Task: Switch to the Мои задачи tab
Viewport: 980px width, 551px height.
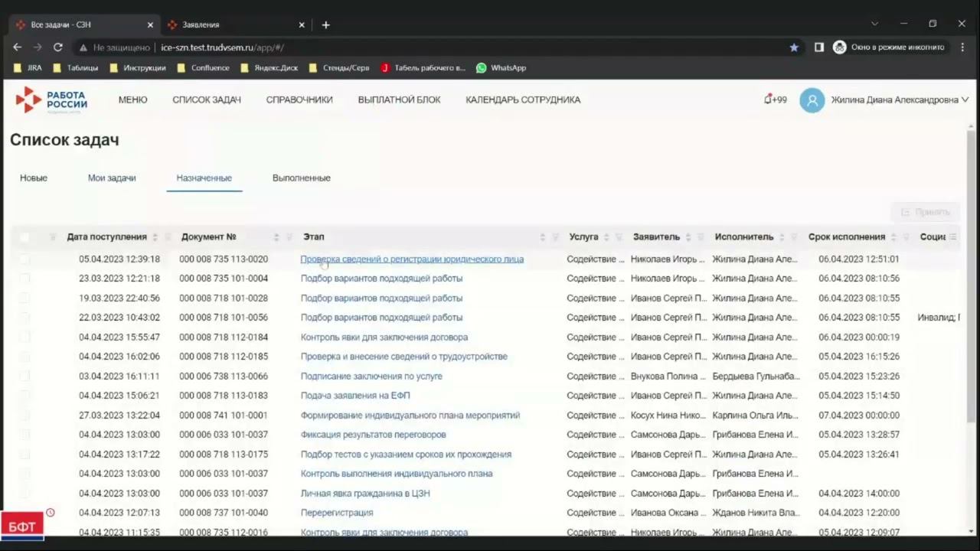Action: (x=112, y=178)
